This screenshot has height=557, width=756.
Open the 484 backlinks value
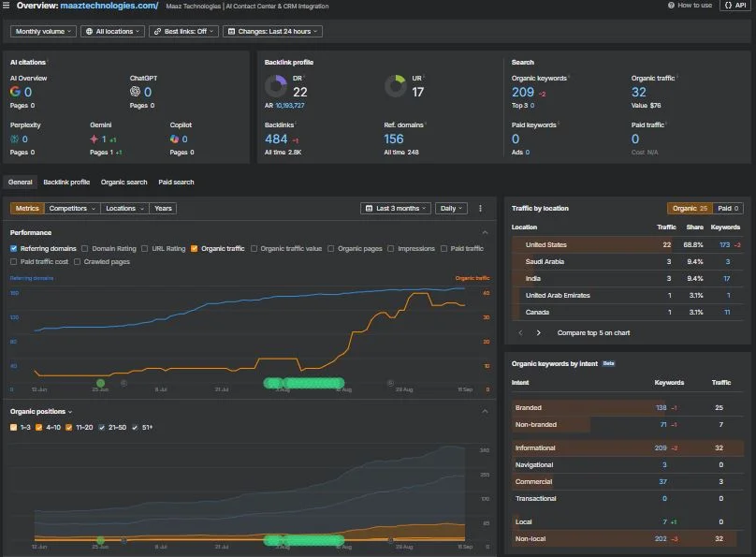click(276, 139)
